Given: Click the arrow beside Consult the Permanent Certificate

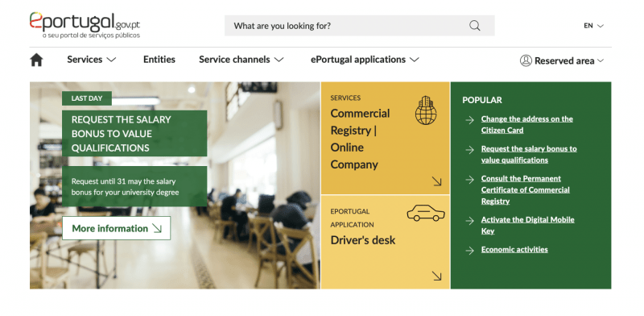Looking at the screenshot, I should click(x=469, y=180).
